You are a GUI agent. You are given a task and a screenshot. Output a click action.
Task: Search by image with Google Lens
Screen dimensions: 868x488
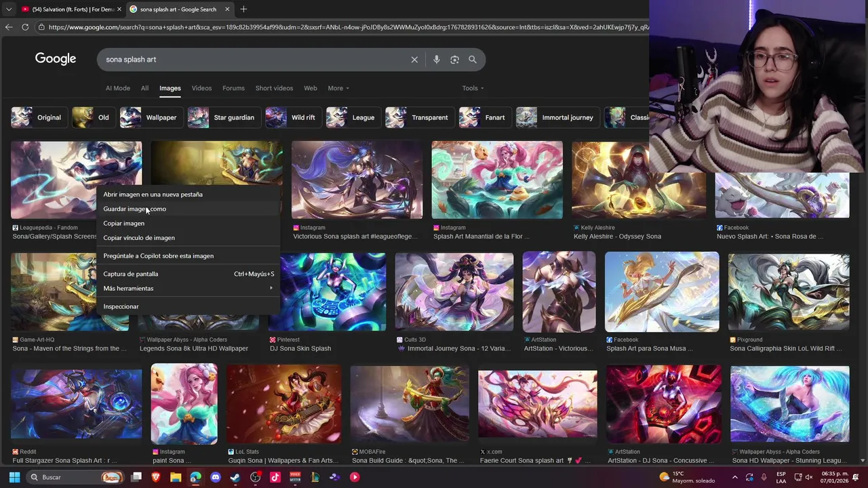pyautogui.click(x=454, y=60)
